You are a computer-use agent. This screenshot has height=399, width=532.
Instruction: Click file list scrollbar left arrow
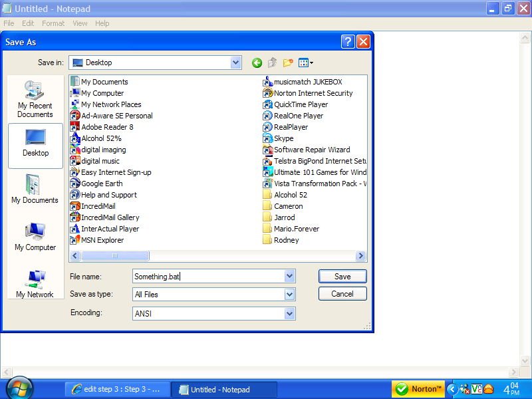(75, 256)
